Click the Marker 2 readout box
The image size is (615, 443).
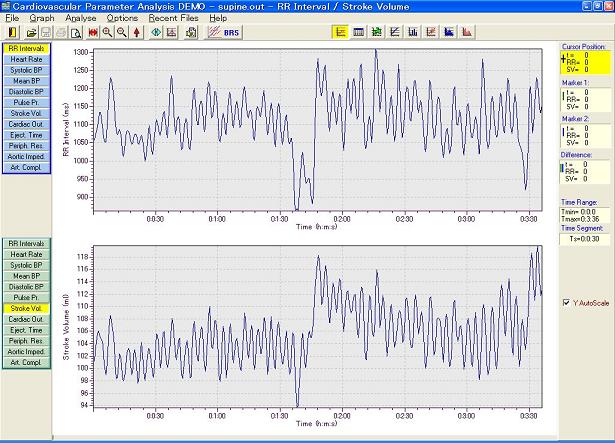point(585,135)
